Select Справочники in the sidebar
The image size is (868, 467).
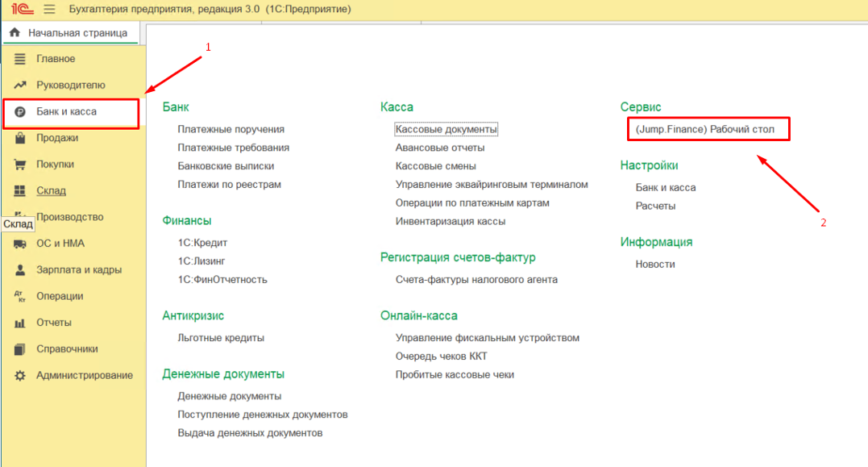[67, 349]
